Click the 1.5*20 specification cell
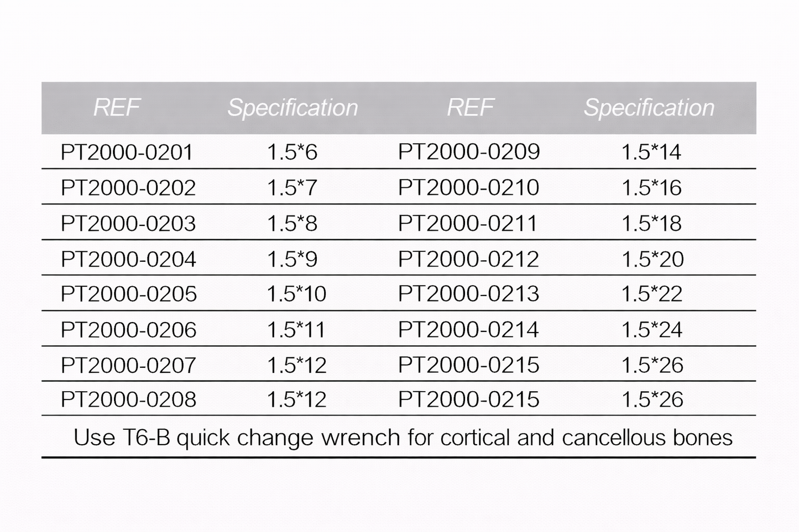This screenshot has height=532, width=799. [x=652, y=259]
